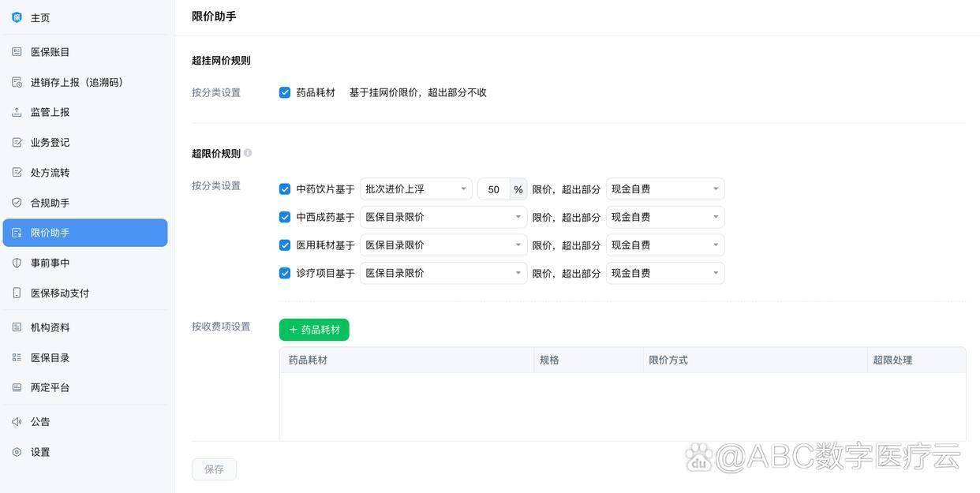Navigate to 监管上报

click(85, 112)
